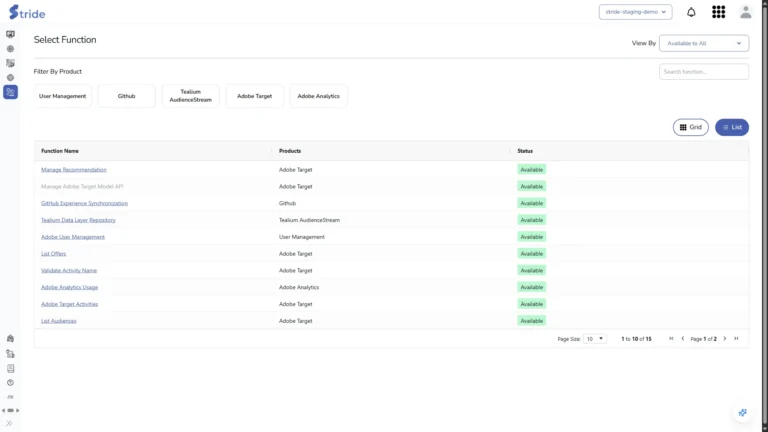This screenshot has height=432, width=768.
Task: Filter by Tealium AudienceStream product
Action: (x=191, y=96)
